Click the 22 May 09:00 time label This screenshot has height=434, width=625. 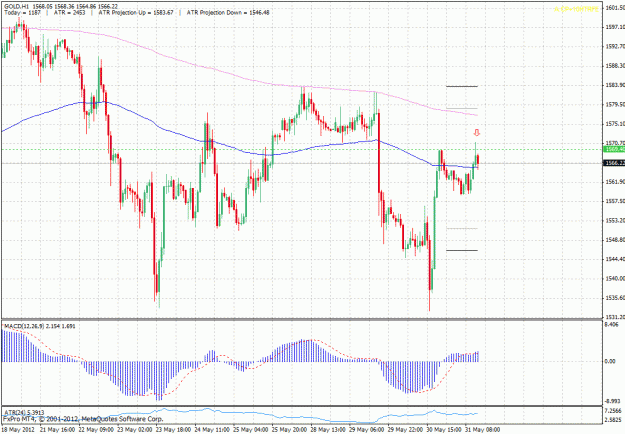[x=95, y=430]
